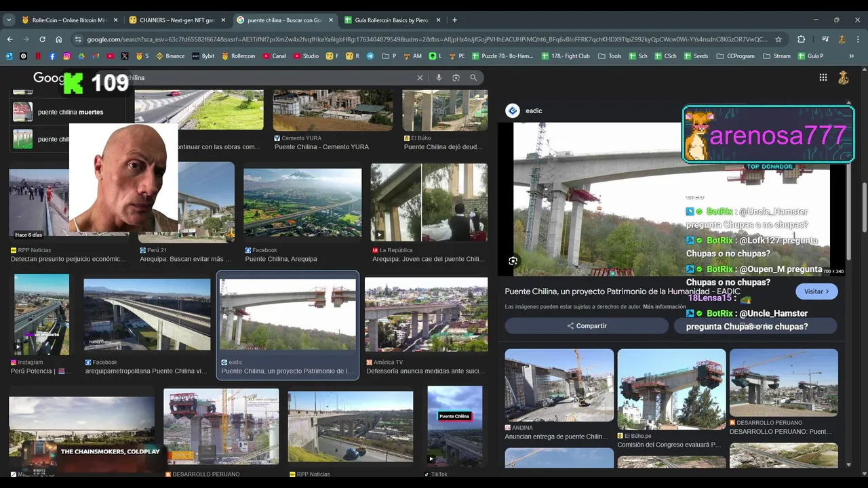Open the Canal YouTube bookmark

pyautogui.click(x=274, y=56)
